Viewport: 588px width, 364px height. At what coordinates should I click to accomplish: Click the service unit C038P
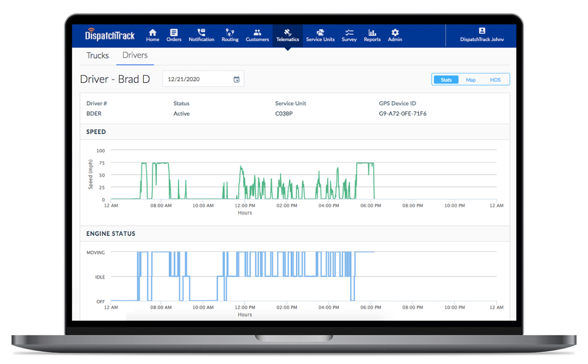tap(284, 114)
